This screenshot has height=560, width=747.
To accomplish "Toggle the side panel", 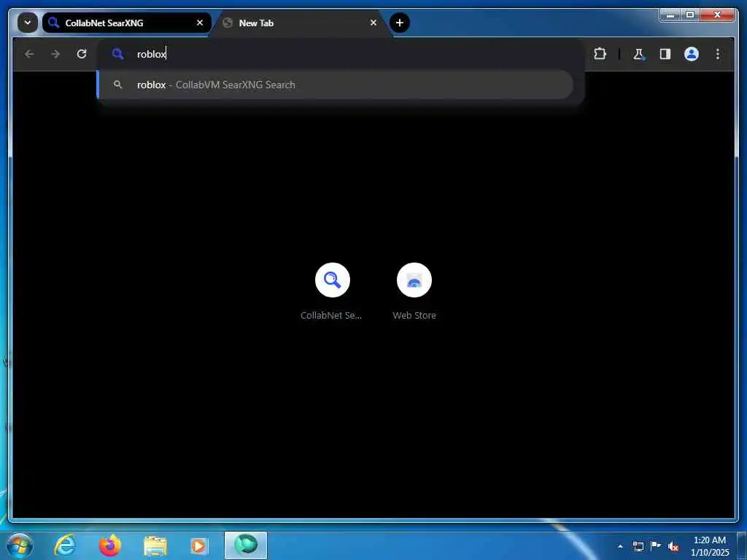I will [665, 54].
